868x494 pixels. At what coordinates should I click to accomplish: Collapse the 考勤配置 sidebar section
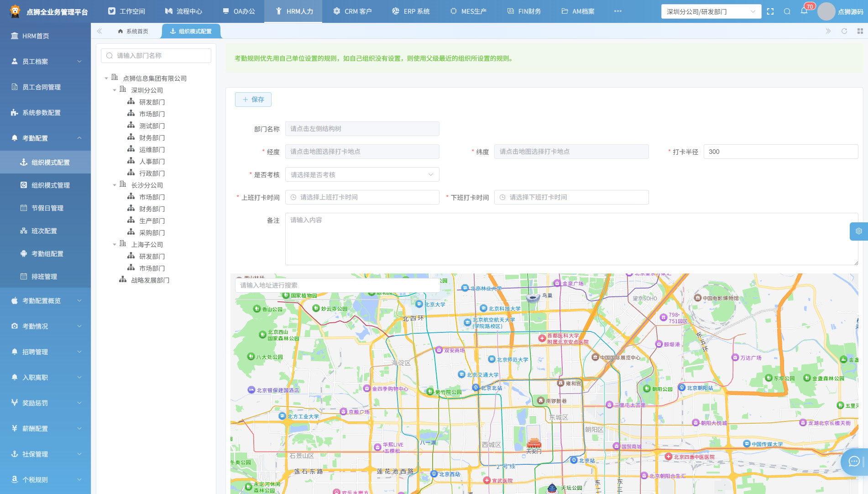coord(46,138)
